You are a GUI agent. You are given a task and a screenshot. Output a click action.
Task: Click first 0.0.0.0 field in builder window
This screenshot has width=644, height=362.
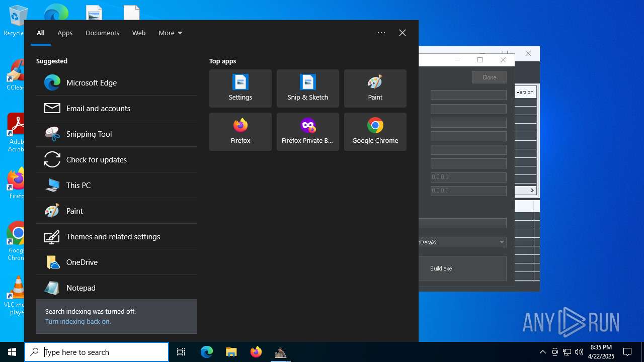468,177
